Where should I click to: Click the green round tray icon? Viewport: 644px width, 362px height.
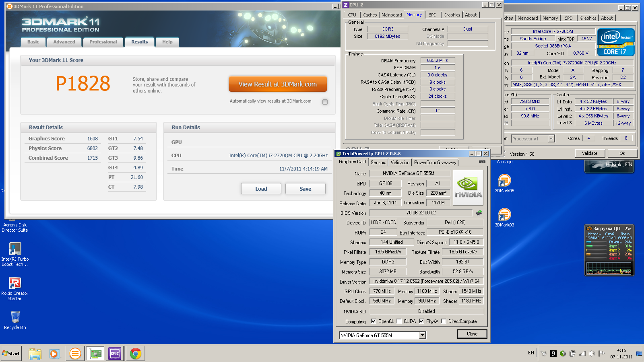pos(563,354)
